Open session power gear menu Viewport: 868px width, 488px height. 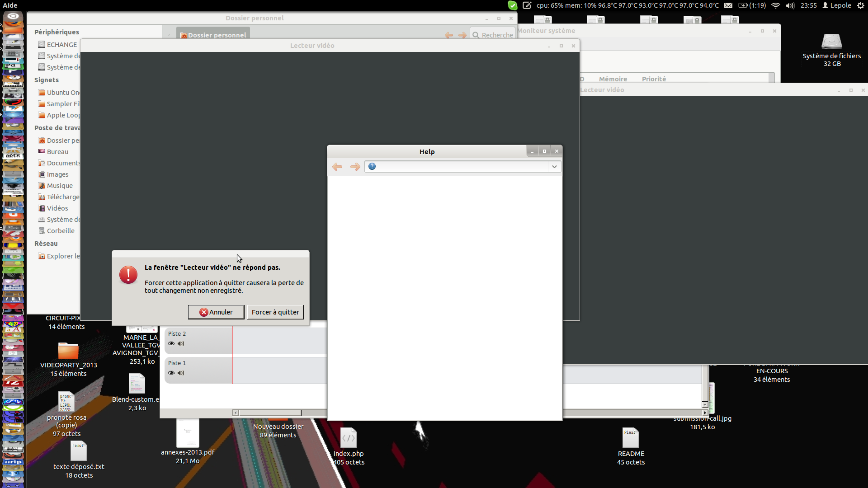(861, 5)
